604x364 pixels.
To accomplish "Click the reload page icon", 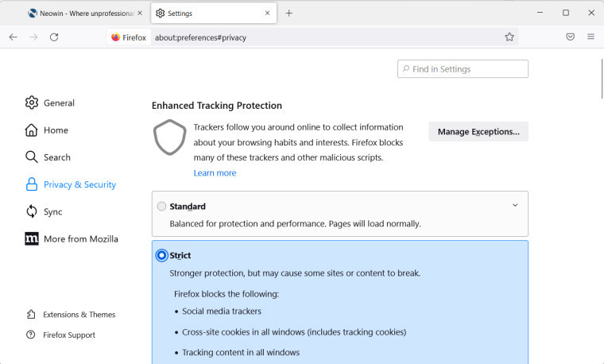I will pos(54,37).
